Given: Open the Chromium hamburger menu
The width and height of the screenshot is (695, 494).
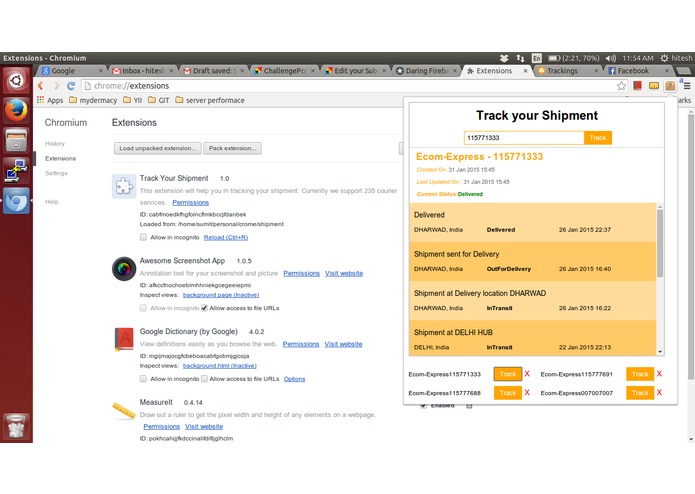Looking at the screenshot, I should (687, 86).
